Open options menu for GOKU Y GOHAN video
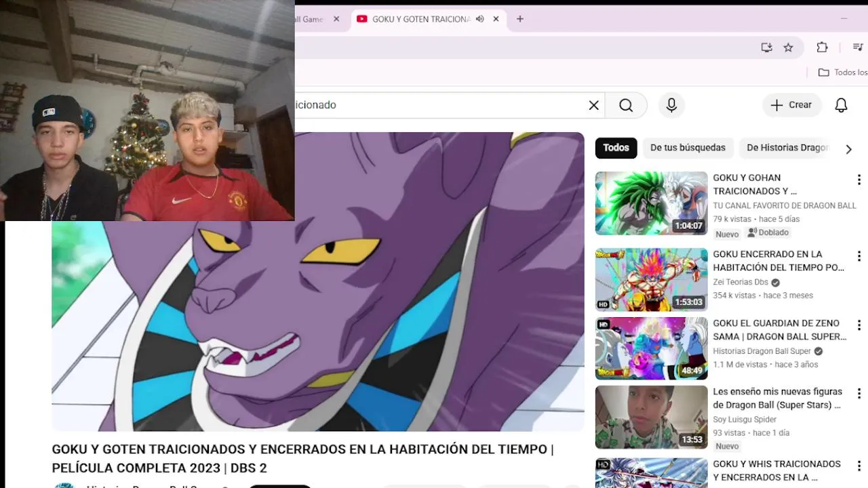Viewport: 868px width, 488px height. pyautogui.click(x=859, y=180)
